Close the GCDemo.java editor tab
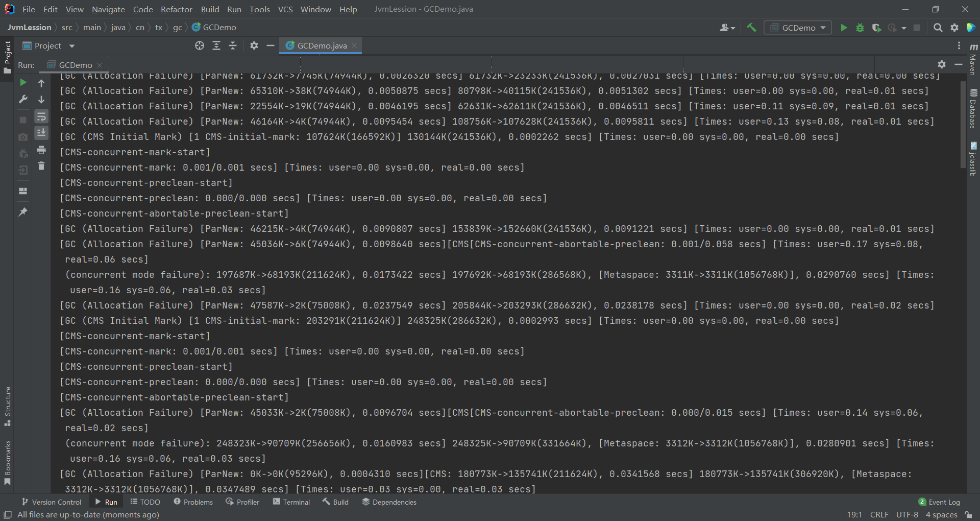Viewport: 980px width, 521px height. coord(354,45)
